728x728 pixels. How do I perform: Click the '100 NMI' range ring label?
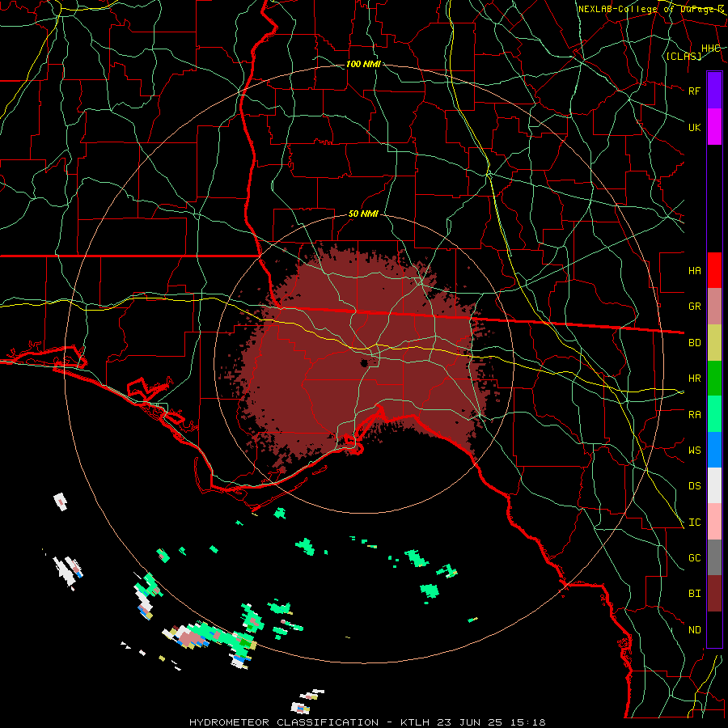[363, 64]
